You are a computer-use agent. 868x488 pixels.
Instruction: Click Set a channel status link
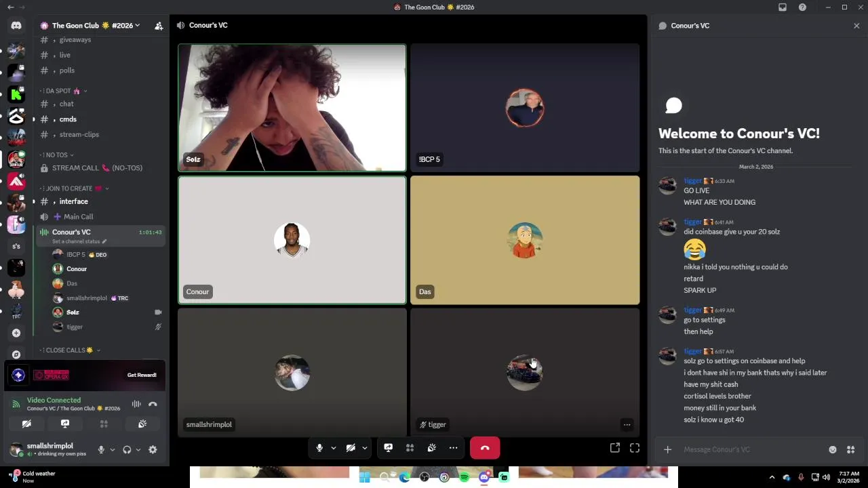point(79,241)
